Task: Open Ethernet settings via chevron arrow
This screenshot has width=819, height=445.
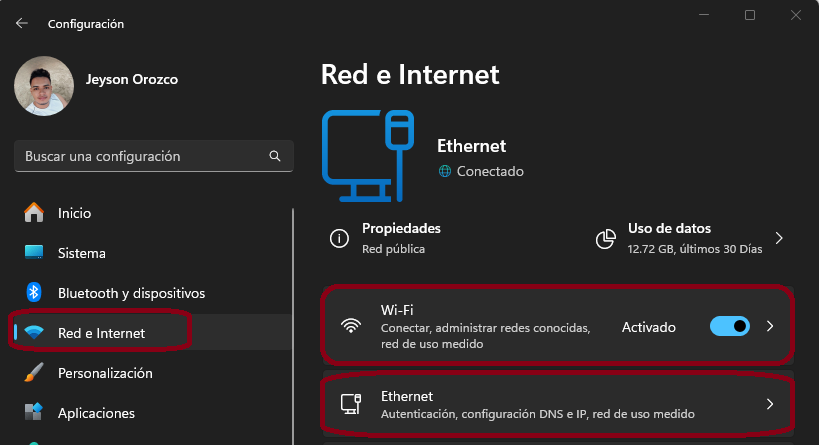Action: (770, 404)
